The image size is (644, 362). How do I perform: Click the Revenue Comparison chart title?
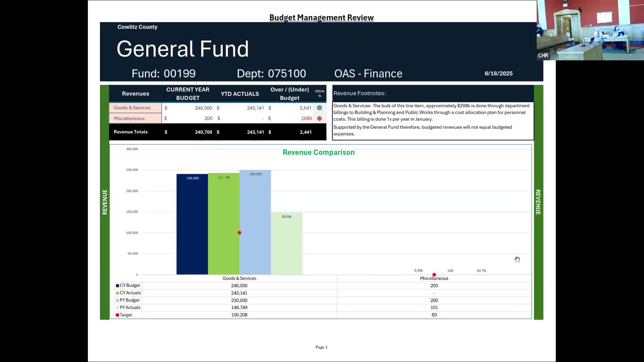318,153
